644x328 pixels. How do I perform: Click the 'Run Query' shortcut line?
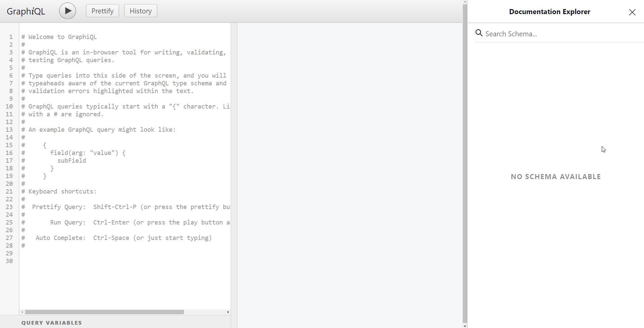click(x=126, y=222)
